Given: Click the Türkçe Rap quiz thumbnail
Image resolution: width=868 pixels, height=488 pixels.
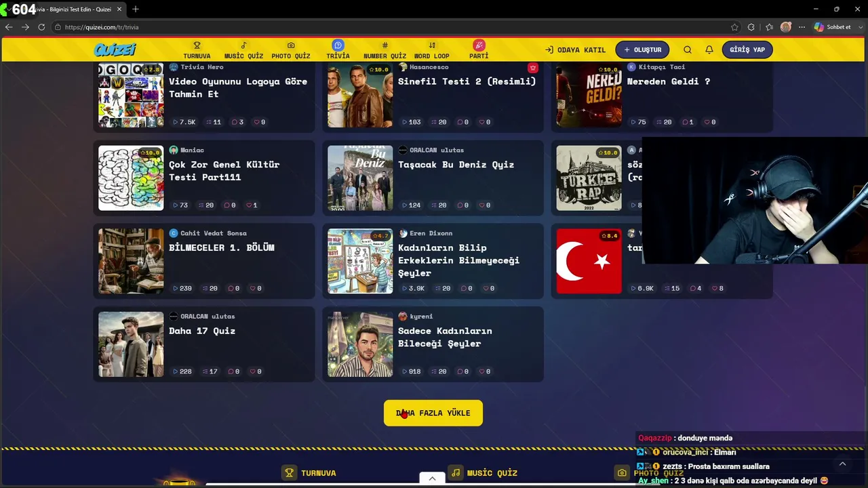Looking at the screenshot, I should pyautogui.click(x=589, y=178).
